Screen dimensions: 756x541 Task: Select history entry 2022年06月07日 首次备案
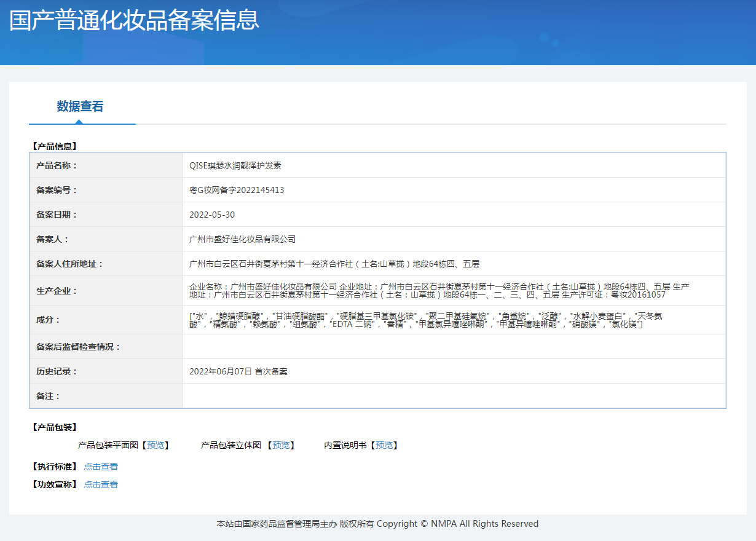click(x=238, y=371)
